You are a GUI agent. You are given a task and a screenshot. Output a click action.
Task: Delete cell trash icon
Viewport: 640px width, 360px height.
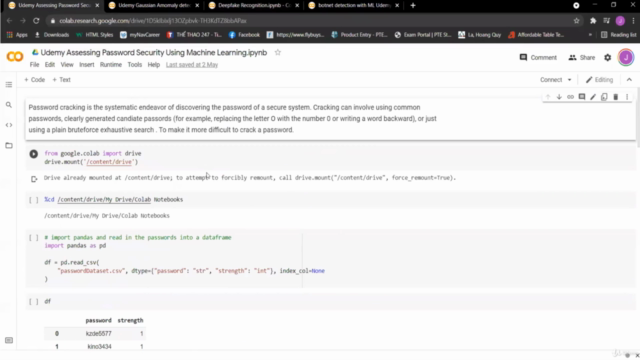coord(616,97)
